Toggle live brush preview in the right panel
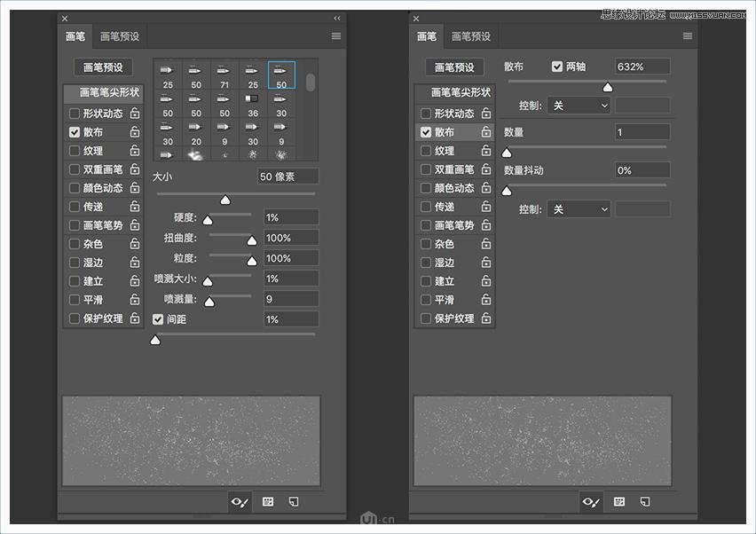Image resolution: width=756 pixels, height=534 pixels. (590, 502)
